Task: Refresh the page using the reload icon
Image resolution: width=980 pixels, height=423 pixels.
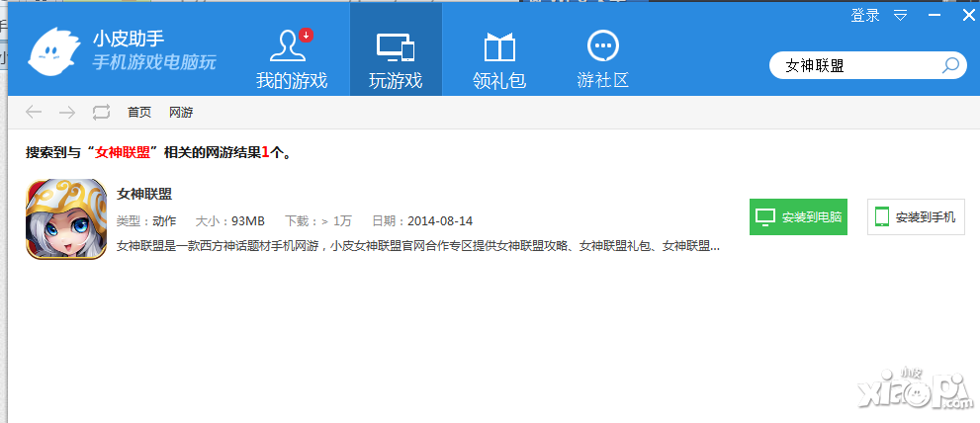Action: tap(101, 112)
